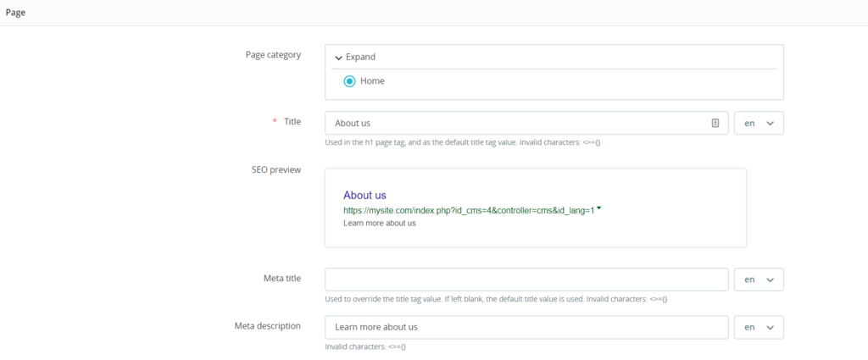The image size is (868, 360).
Task: Open the Meta description language dropdown
Action: click(x=759, y=327)
